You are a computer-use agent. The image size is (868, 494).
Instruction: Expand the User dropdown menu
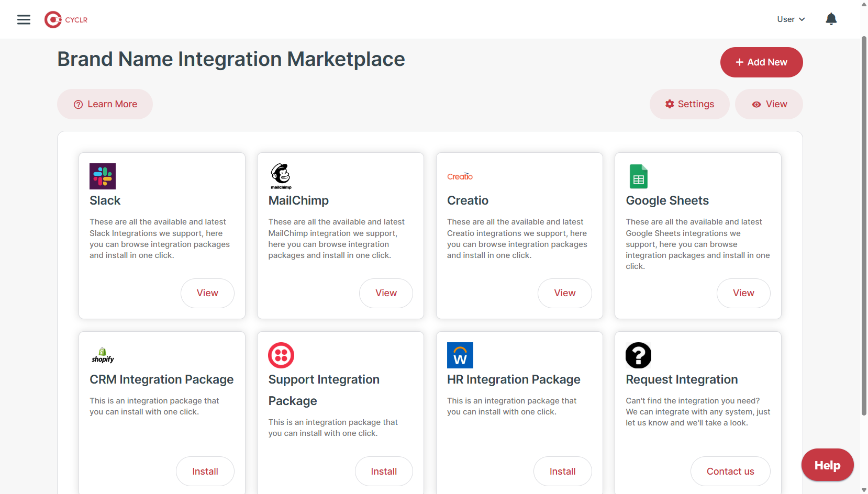[791, 19]
